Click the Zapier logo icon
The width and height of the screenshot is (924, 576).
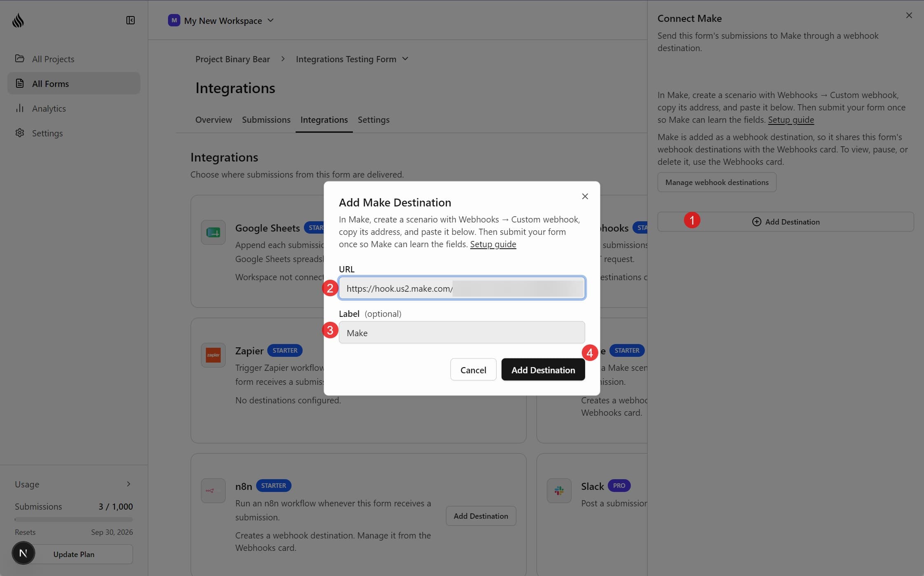(213, 355)
